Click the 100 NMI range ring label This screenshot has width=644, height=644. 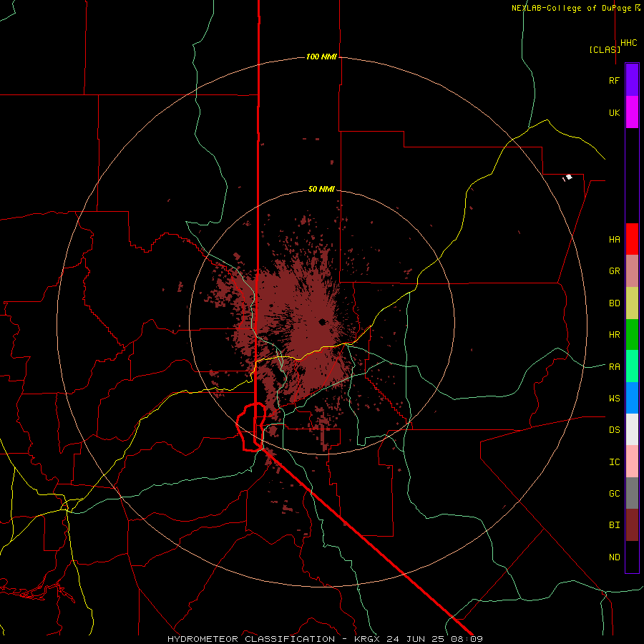pos(321,57)
